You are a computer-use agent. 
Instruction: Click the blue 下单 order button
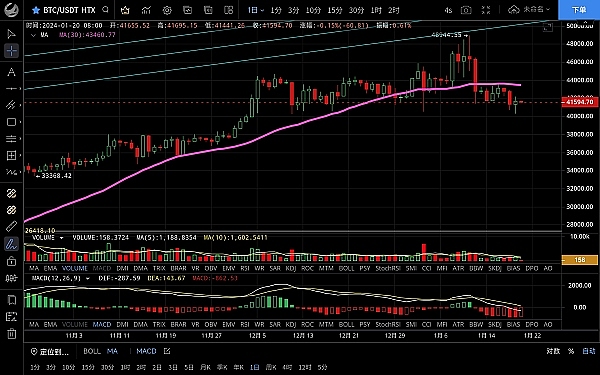click(579, 10)
